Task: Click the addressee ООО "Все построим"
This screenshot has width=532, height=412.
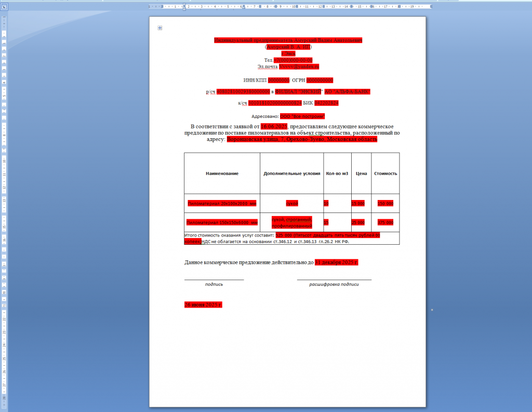Action: click(x=302, y=116)
